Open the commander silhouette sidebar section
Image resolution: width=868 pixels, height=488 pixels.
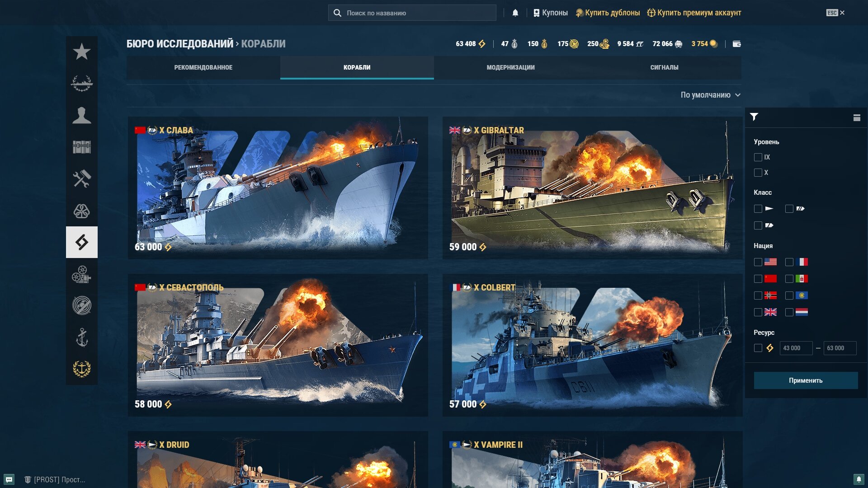[x=82, y=115]
